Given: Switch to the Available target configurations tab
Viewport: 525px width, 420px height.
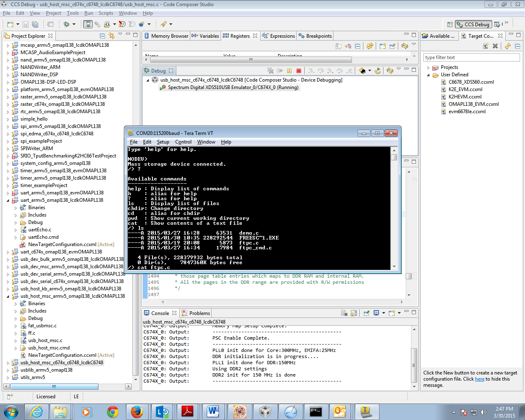Looking at the screenshot, I should click(438, 36).
